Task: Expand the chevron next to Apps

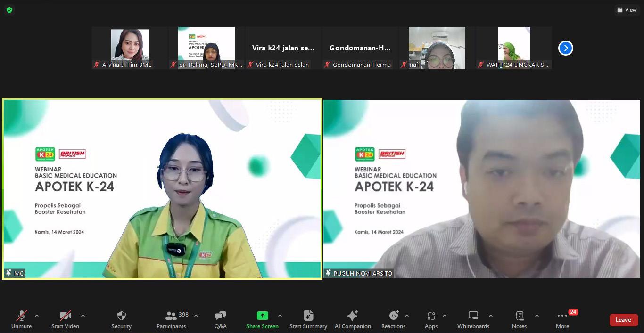Action: coord(445,316)
